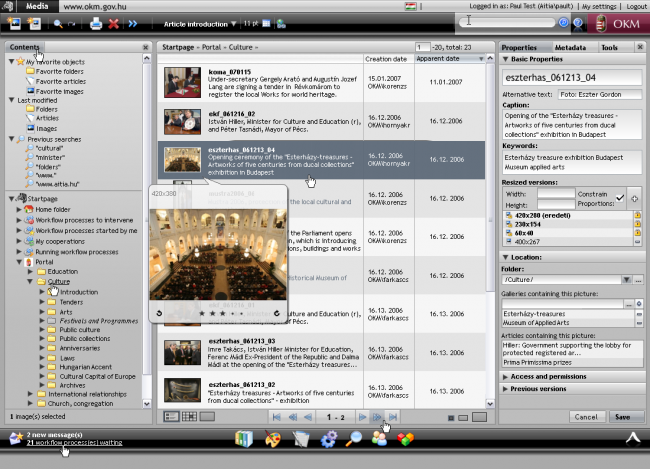Select the smallest thumbnail size button
This screenshot has width=650, height=469.
(x=451, y=418)
